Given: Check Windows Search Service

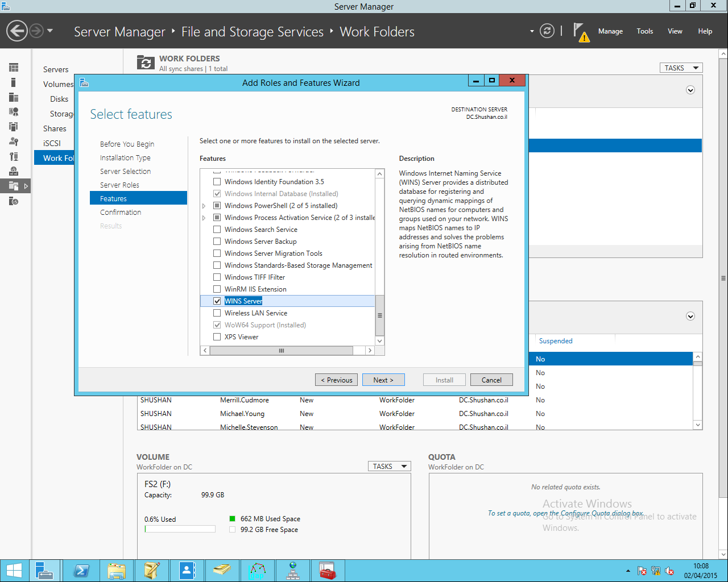Looking at the screenshot, I should click(217, 230).
